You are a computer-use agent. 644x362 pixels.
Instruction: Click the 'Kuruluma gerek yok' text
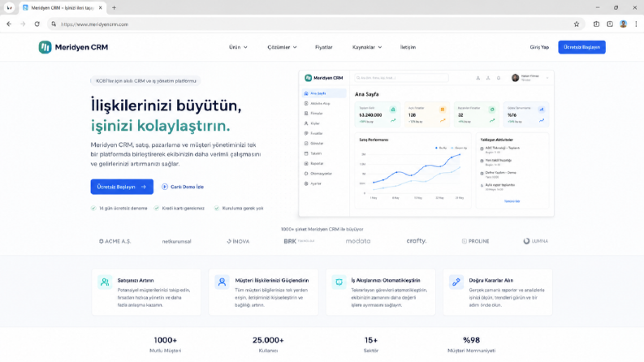point(243,208)
